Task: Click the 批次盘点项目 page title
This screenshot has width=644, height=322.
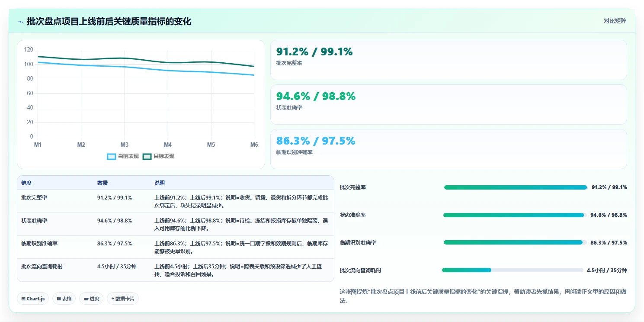Action: coord(109,22)
